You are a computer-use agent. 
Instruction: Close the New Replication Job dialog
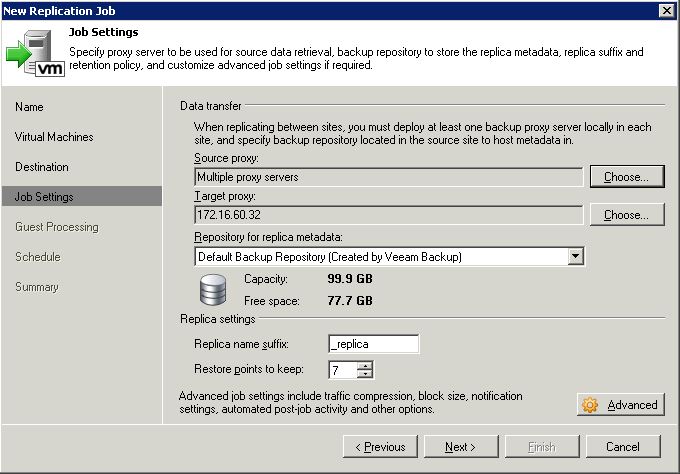[666, 10]
